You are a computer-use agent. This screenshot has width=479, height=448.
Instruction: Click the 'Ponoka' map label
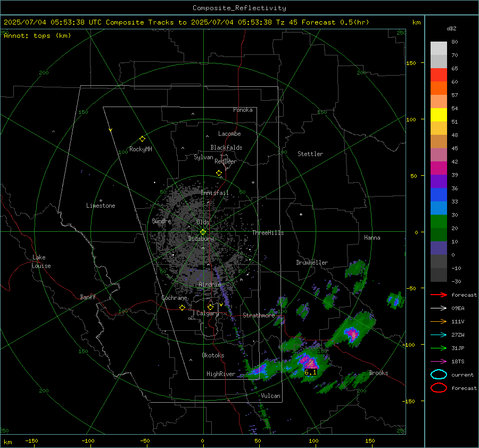[243, 110]
